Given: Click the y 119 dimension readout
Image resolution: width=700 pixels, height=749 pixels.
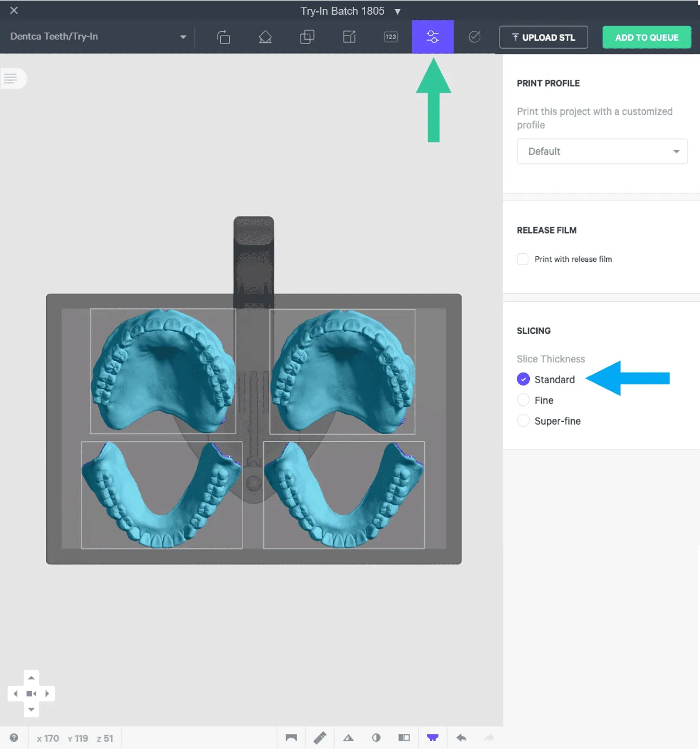Looking at the screenshot, I should (78, 738).
